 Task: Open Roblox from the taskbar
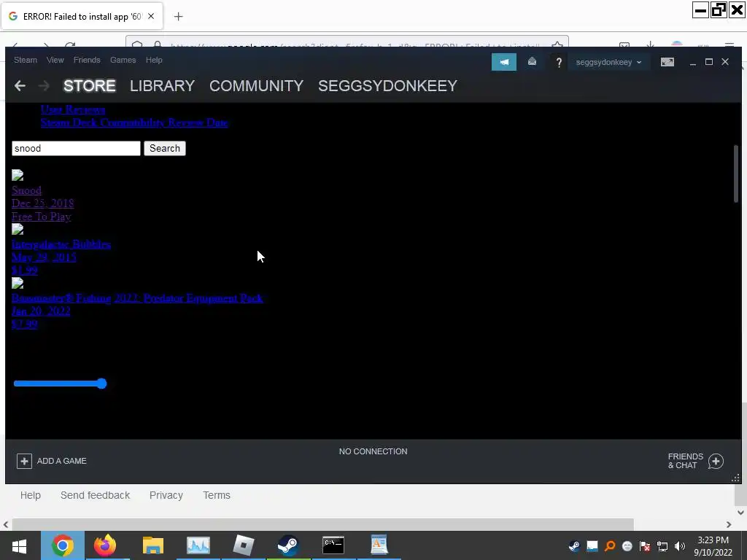coord(244,545)
